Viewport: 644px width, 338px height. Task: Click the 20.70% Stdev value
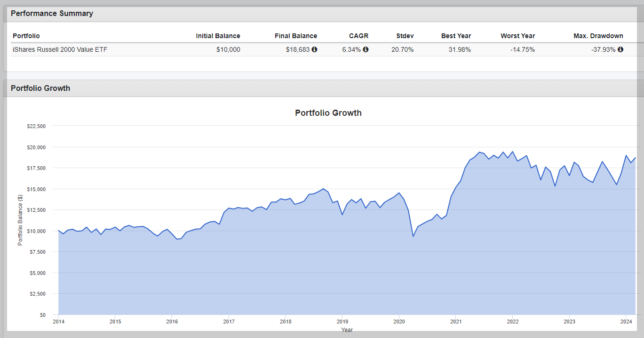403,49
